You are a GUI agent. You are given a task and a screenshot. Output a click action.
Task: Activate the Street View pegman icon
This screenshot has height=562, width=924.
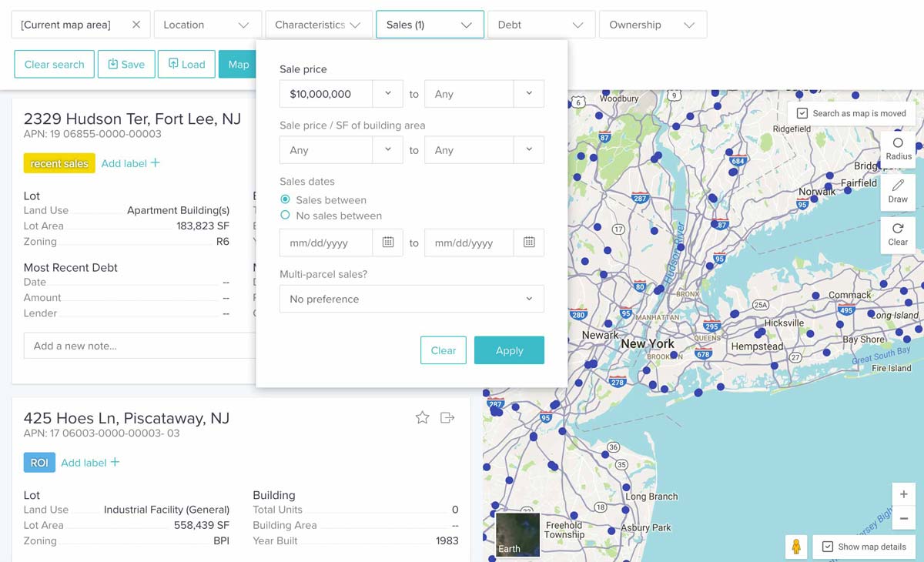click(x=795, y=546)
